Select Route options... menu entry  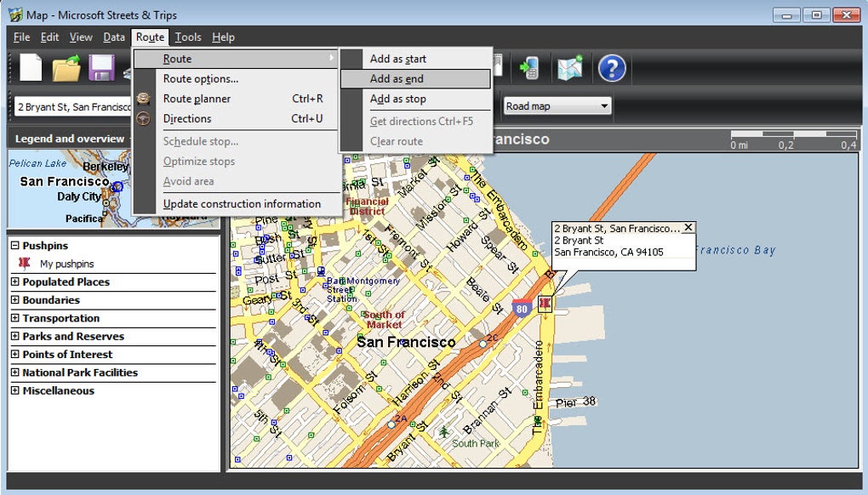(236, 78)
